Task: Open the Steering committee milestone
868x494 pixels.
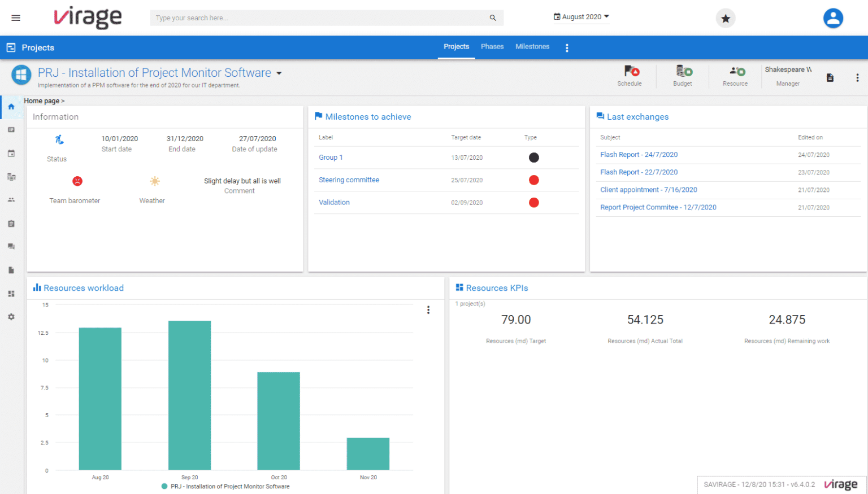Action: [x=349, y=180]
